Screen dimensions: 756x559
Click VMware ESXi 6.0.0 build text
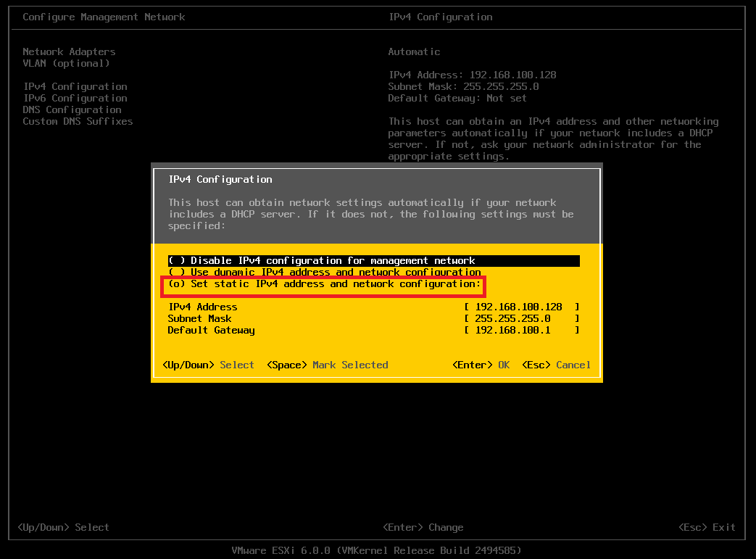376,550
